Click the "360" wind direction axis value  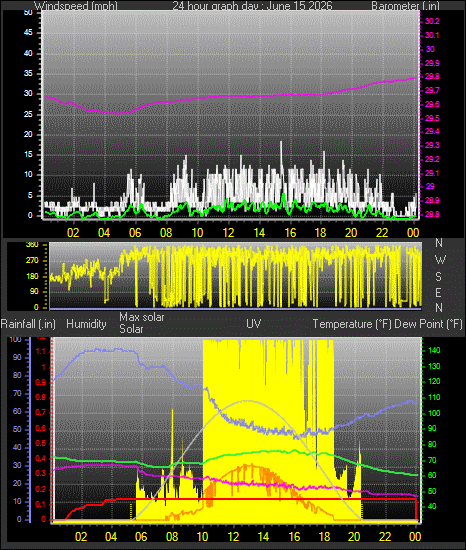pyautogui.click(x=32, y=245)
